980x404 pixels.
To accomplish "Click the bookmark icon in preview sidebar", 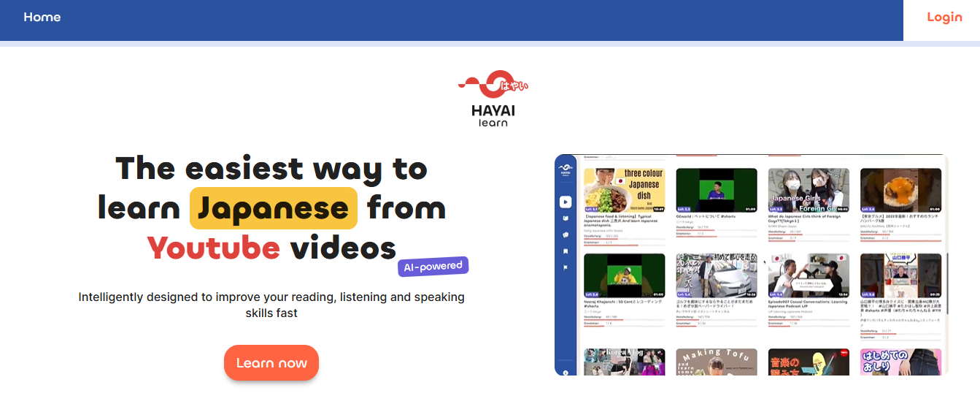I will pos(566,251).
